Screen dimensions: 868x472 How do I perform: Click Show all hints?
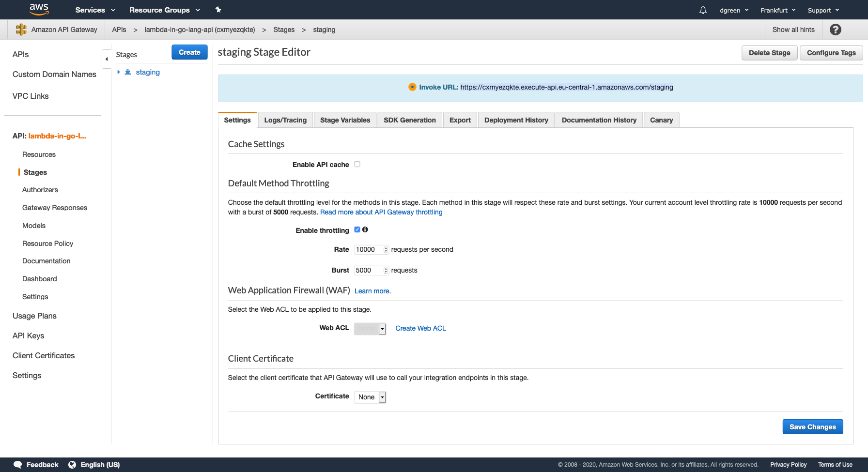pos(793,30)
